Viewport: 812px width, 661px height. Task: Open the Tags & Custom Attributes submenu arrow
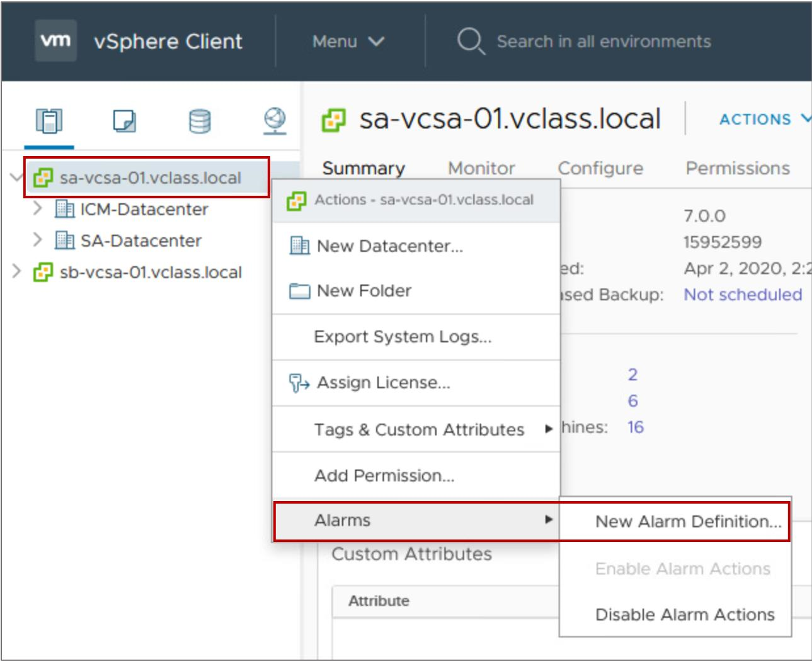pyautogui.click(x=549, y=429)
